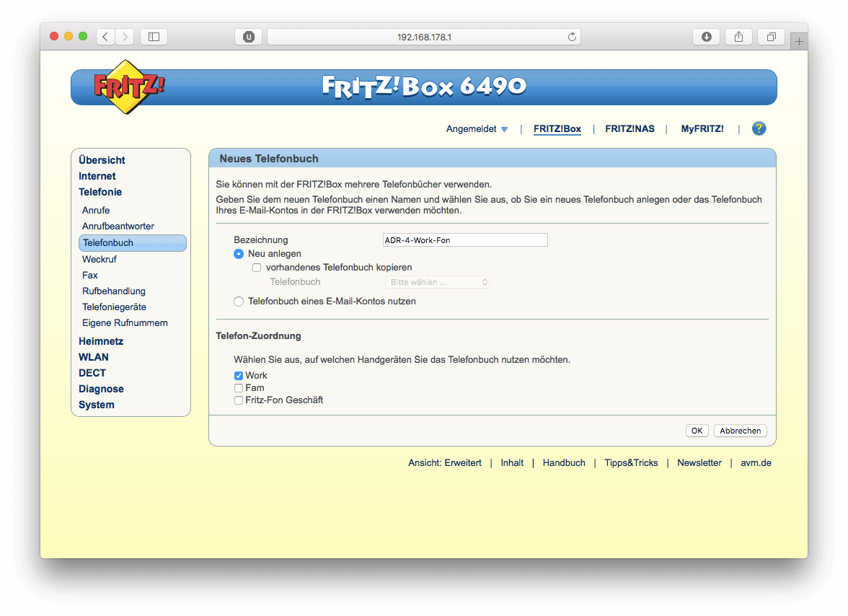Viewport: 848px width, 616px height.
Task: Open the uBlock extension icon
Action: click(248, 37)
